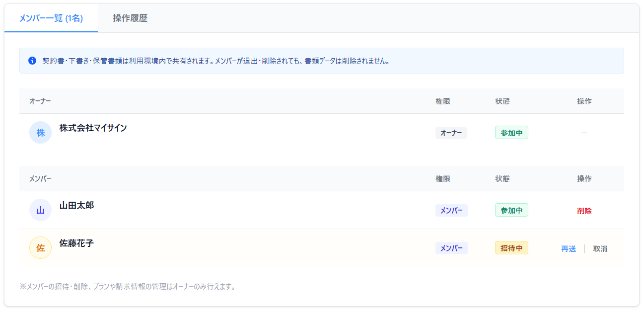Click 佐藤花子's メンバー permission badge
This screenshot has width=644, height=311.
451,248
